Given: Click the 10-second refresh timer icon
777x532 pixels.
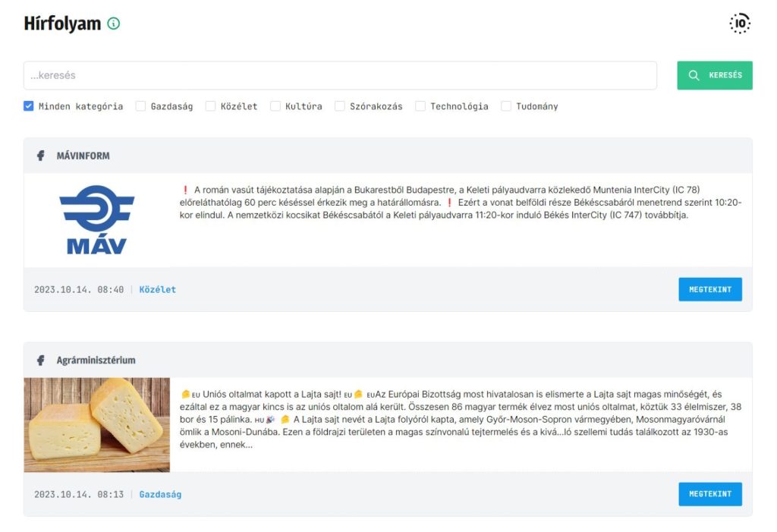Looking at the screenshot, I should pos(739,24).
